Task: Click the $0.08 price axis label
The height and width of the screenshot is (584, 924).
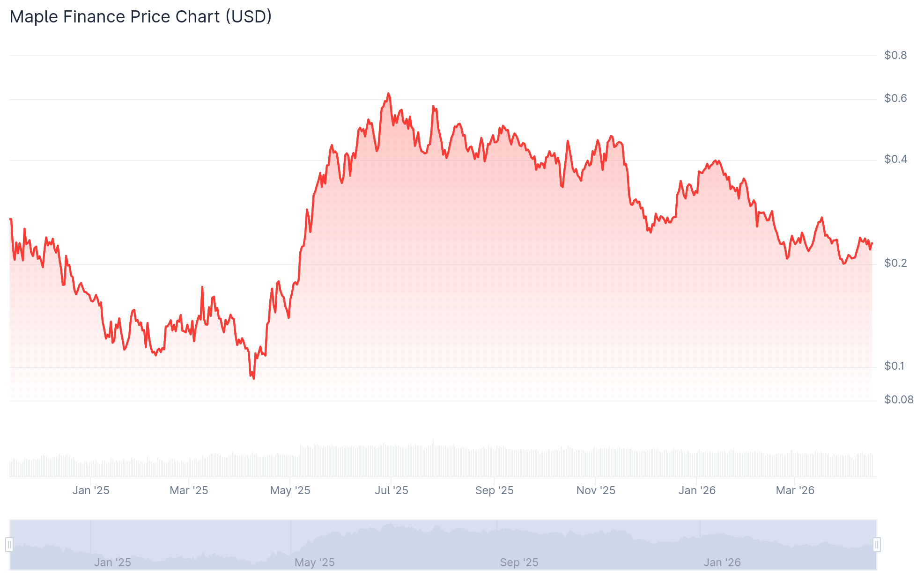Action: click(898, 400)
